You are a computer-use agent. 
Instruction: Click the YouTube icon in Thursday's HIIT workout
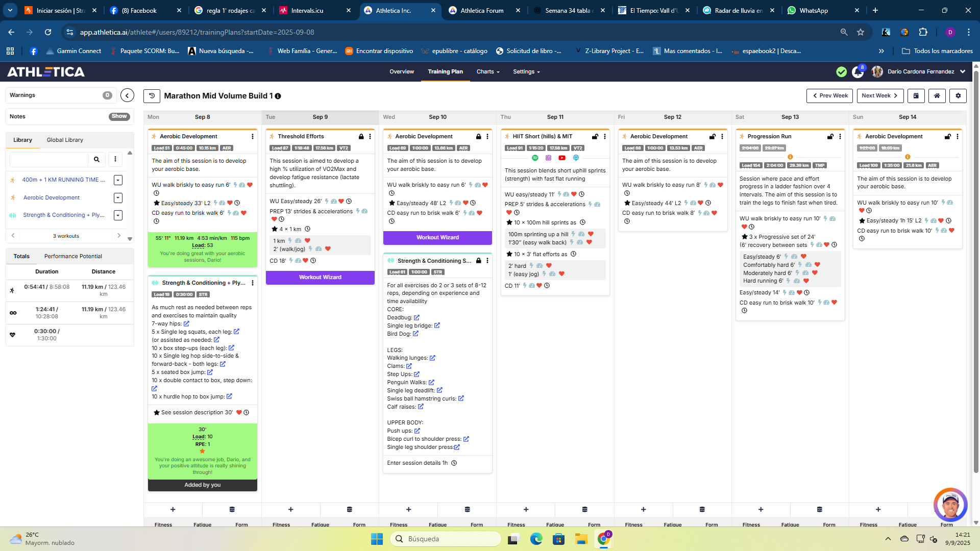pyautogui.click(x=562, y=158)
